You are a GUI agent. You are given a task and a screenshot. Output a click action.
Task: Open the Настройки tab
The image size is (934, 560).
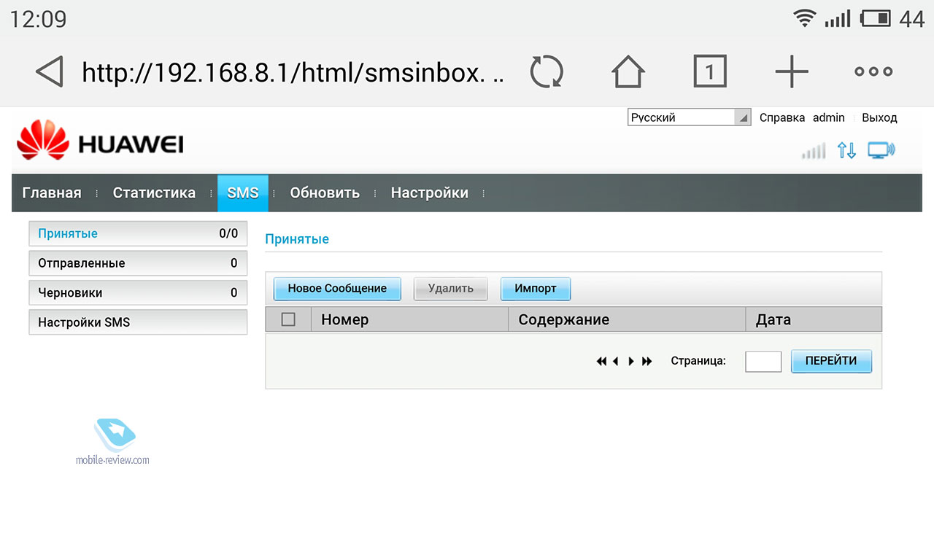[429, 193]
